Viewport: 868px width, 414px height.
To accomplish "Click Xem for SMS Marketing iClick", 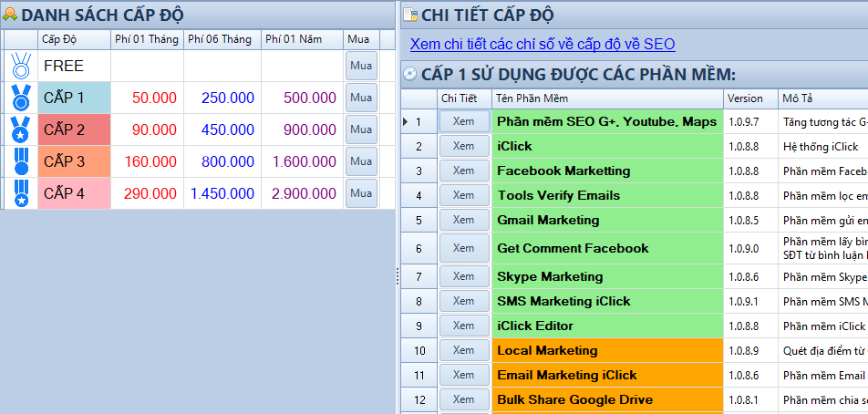I will click(464, 301).
